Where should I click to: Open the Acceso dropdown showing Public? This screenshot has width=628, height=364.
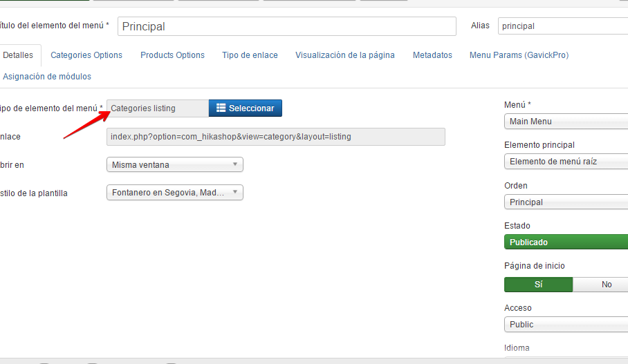coord(566,325)
